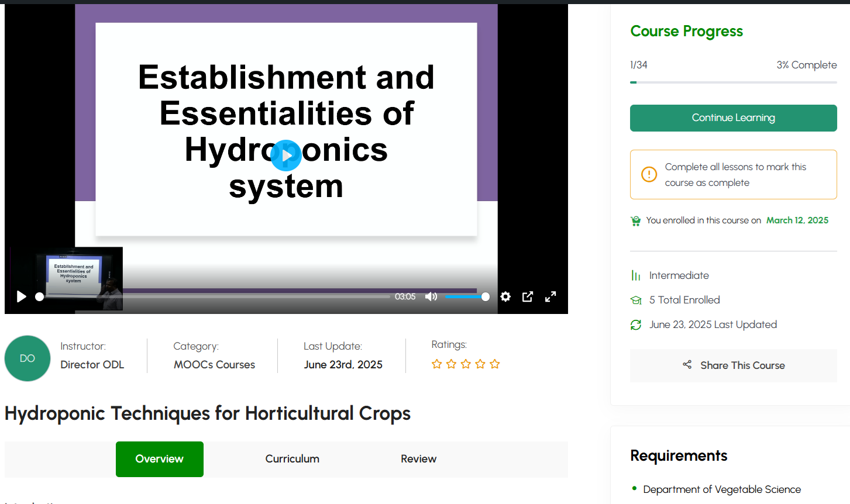Click the fifth rating star
Image resolution: width=850 pixels, height=504 pixels.
coord(495,364)
